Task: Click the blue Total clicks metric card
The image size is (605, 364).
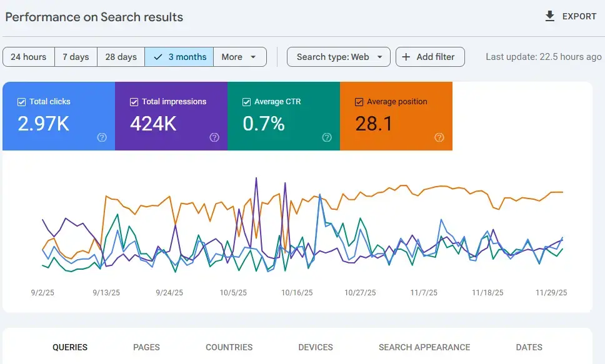Action: click(x=58, y=116)
